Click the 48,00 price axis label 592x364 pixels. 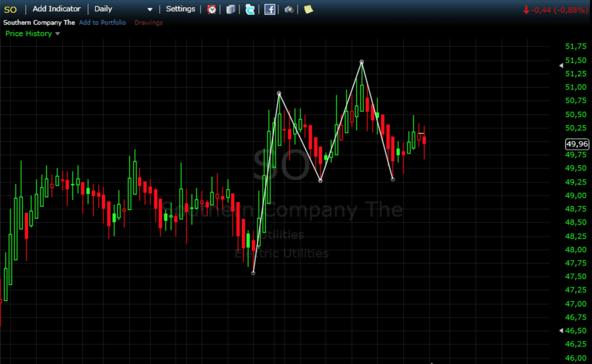point(576,250)
